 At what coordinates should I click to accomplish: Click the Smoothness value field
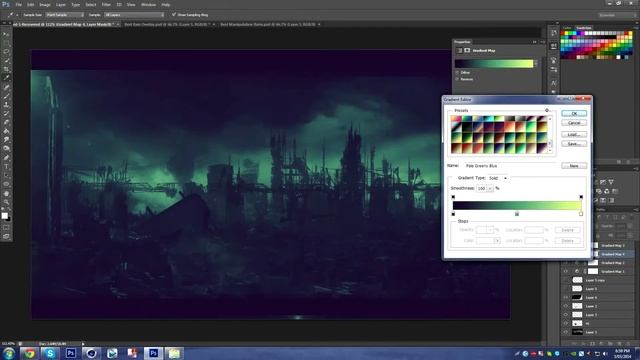[482, 188]
